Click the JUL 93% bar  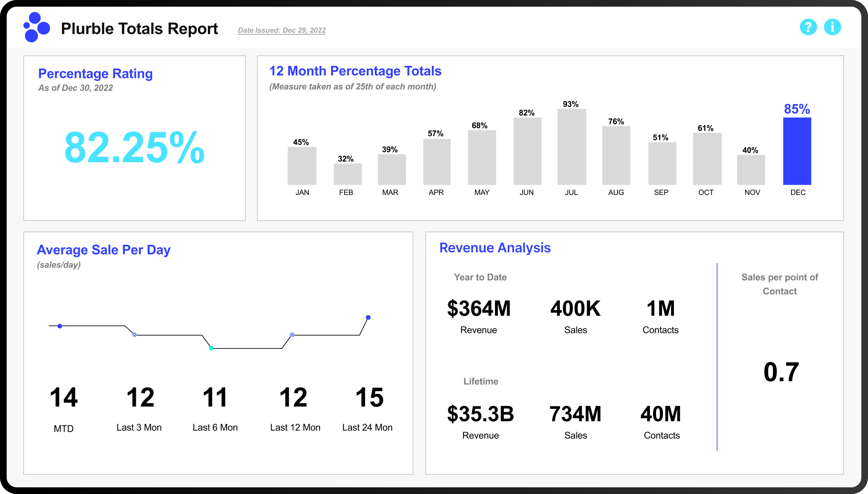[x=572, y=146]
